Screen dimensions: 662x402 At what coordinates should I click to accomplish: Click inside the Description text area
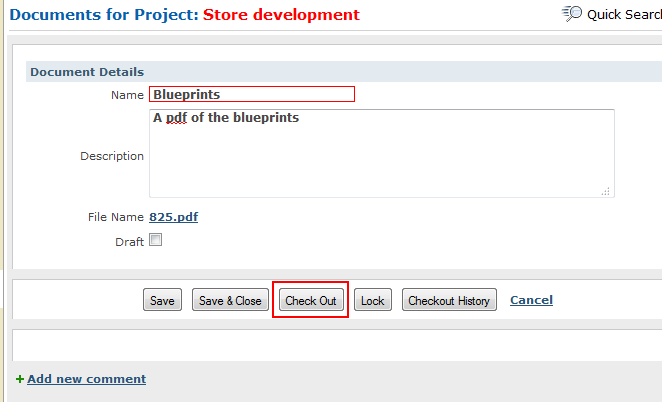pyautogui.click(x=382, y=153)
